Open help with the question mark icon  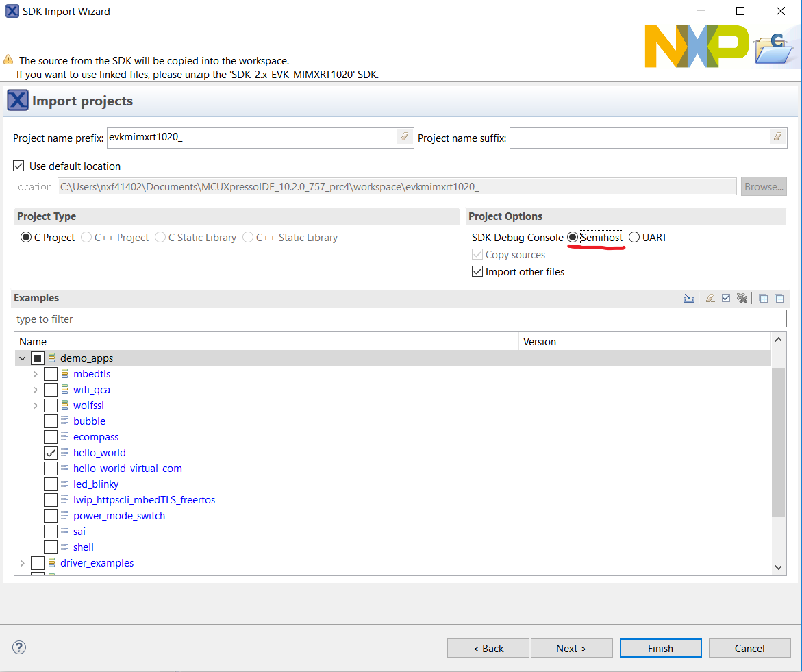point(19,647)
